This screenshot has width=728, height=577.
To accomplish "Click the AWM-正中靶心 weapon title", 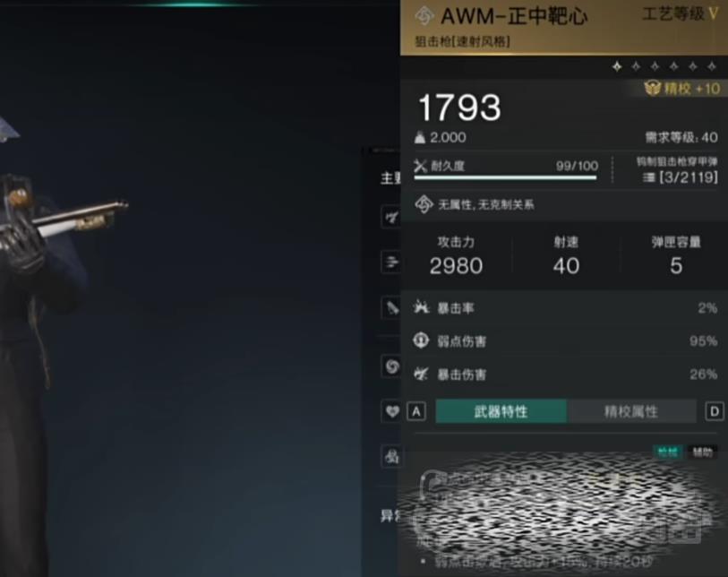I will coord(513,16).
